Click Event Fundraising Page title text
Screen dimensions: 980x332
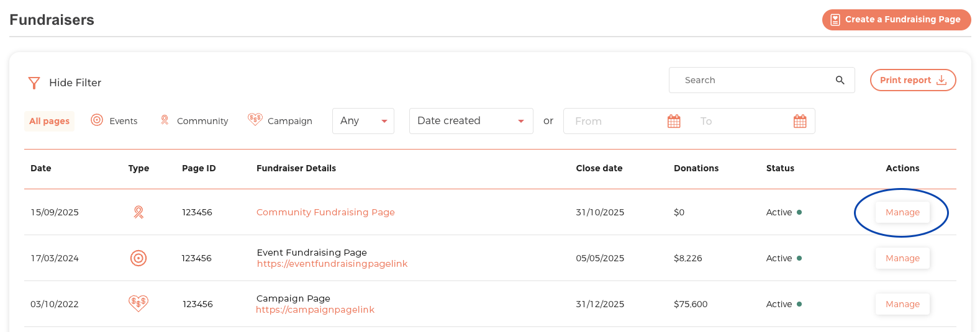point(312,253)
